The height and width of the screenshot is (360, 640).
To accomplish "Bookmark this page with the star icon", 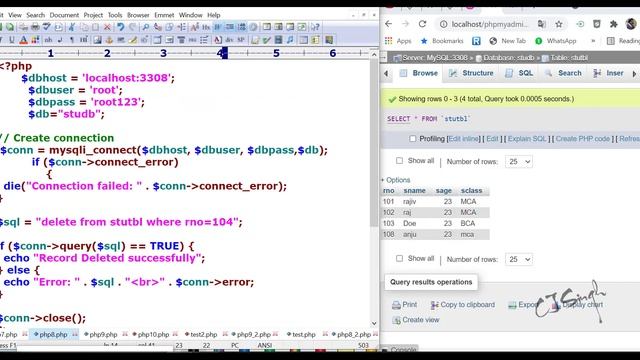I will click(x=559, y=24).
